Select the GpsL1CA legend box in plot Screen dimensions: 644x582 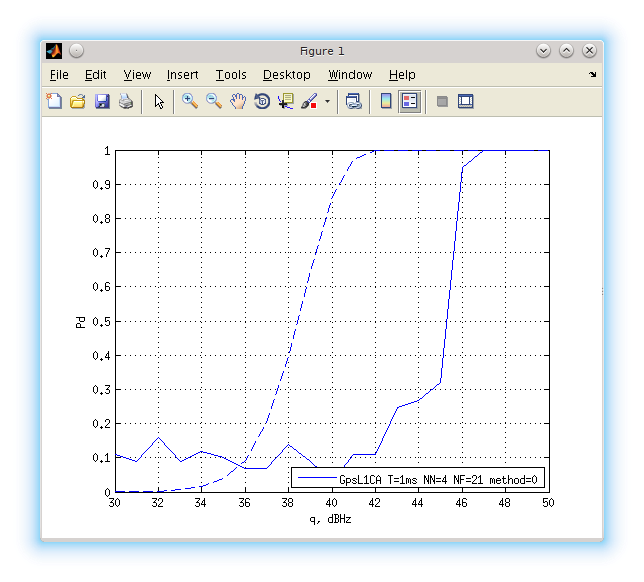click(x=418, y=479)
